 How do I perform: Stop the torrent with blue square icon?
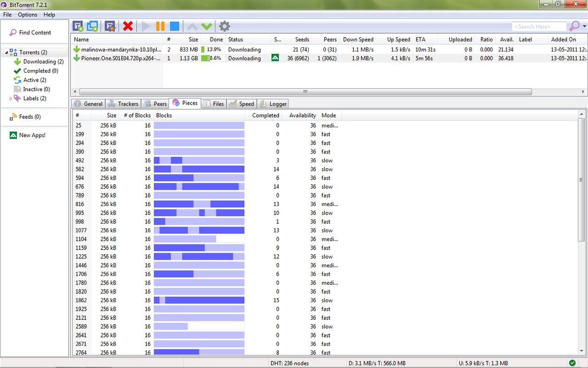(175, 26)
